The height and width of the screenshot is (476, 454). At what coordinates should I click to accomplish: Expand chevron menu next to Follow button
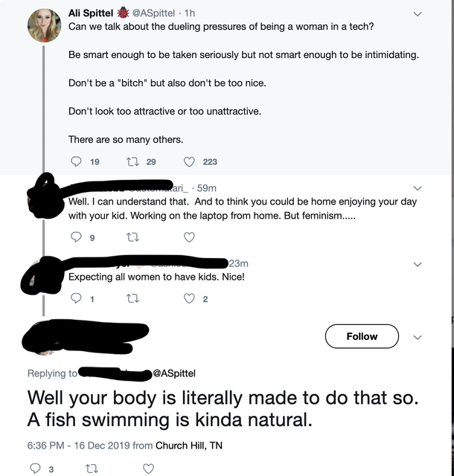pos(418,337)
